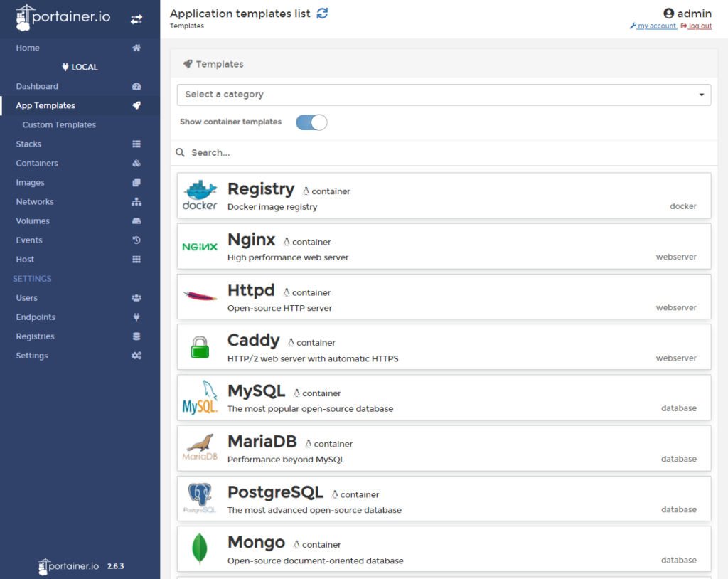Select App Templates in the sidebar
728x579 pixels.
pos(45,105)
